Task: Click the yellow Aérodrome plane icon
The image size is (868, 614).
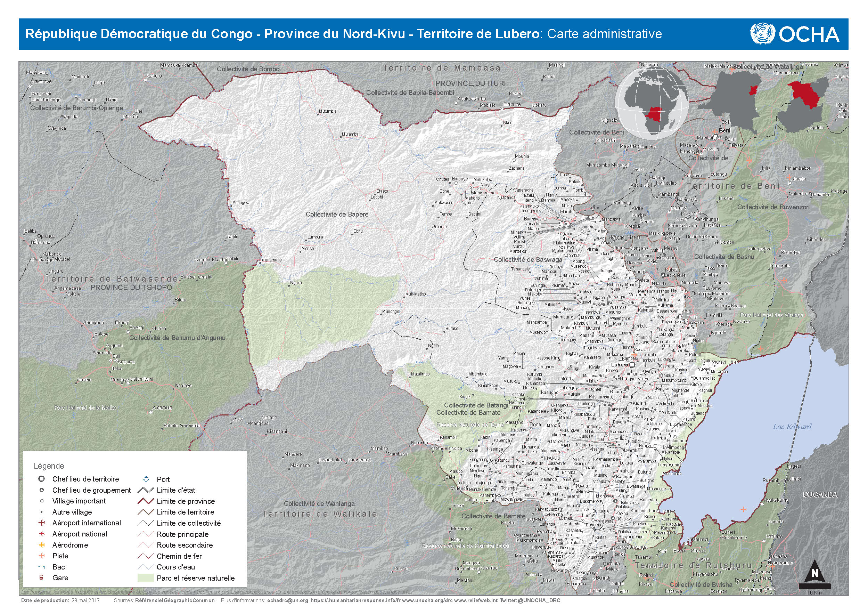Action: pos(42,545)
